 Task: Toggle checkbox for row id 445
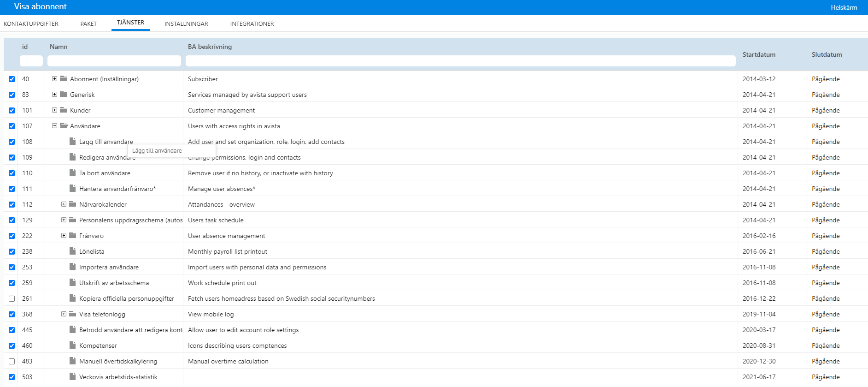click(12, 330)
